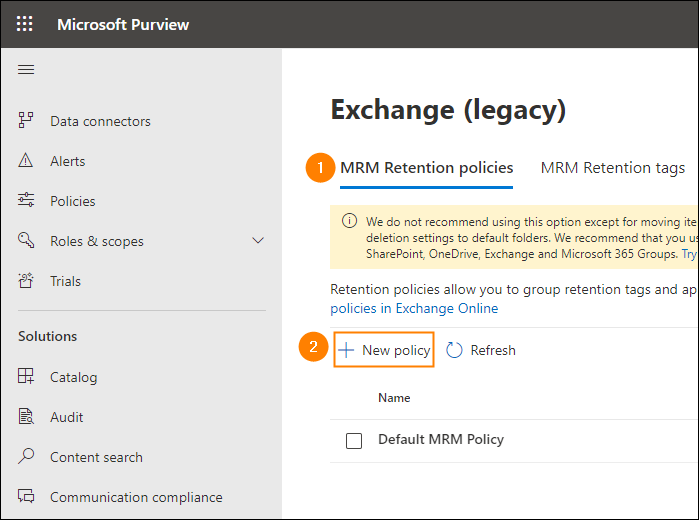
Task: Open Data connectors in the sidebar
Action: (100, 121)
